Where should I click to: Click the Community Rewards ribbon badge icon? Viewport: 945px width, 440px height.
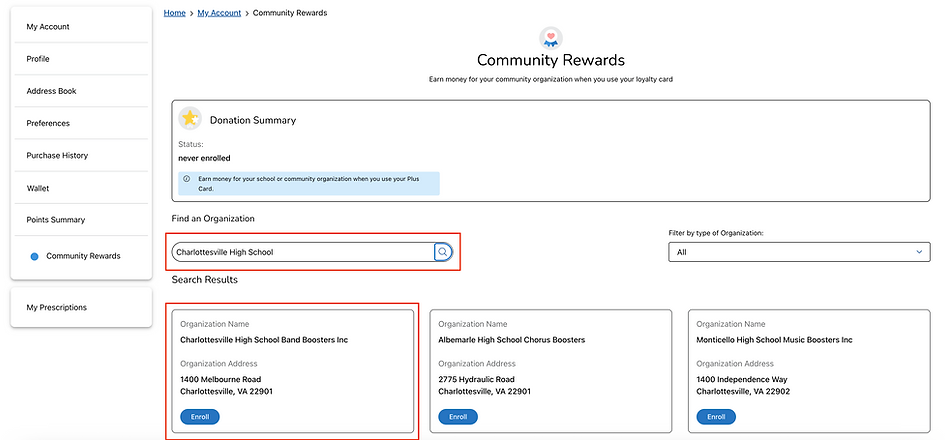(x=550, y=38)
